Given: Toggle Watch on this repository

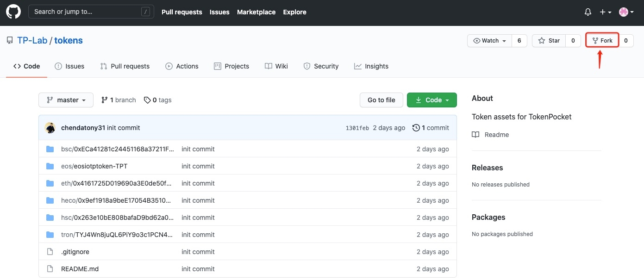Looking at the screenshot, I should (x=489, y=41).
